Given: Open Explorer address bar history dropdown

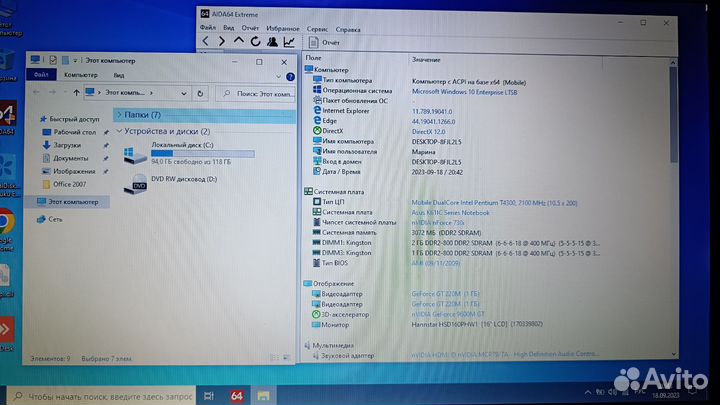Looking at the screenshot, I should (x=184, y=93).
